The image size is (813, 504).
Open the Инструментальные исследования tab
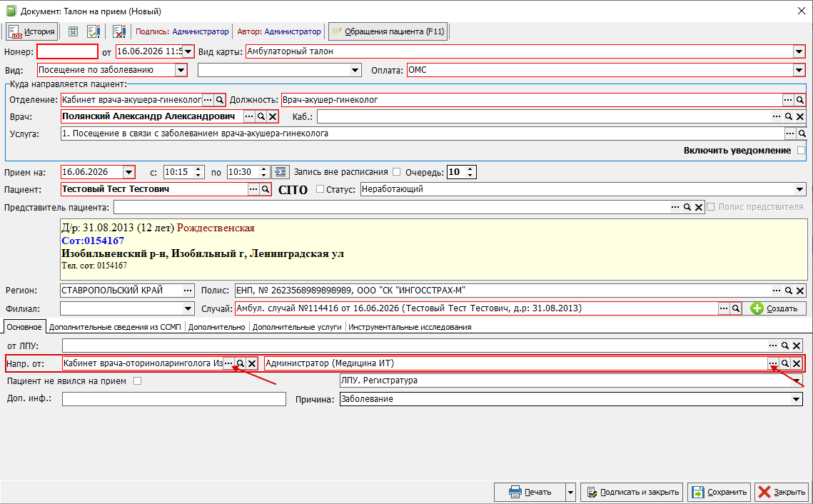pos(410,327)
